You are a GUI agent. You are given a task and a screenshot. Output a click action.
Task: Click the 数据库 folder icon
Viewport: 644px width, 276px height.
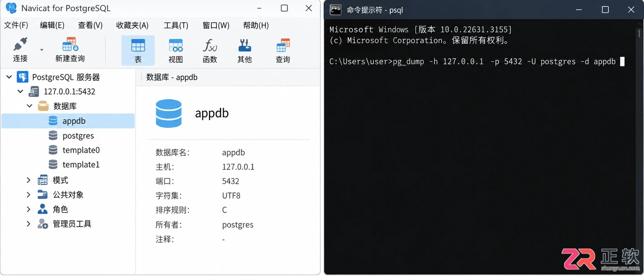point(43,106)
